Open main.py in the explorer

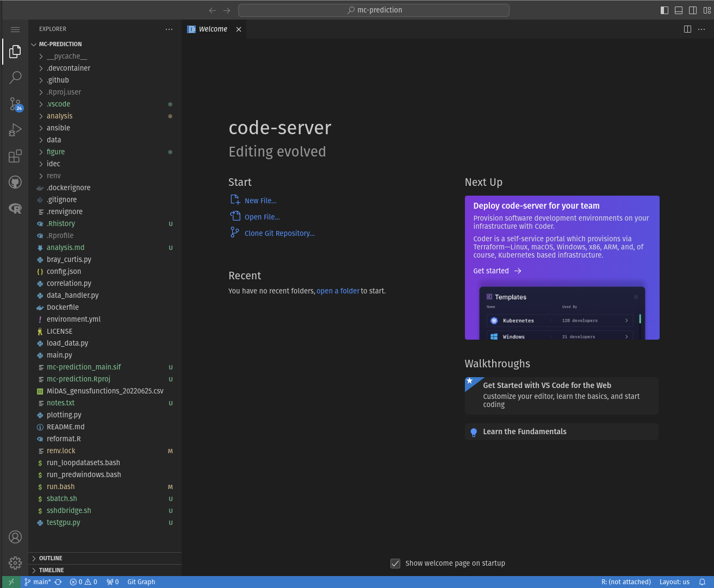59,355
